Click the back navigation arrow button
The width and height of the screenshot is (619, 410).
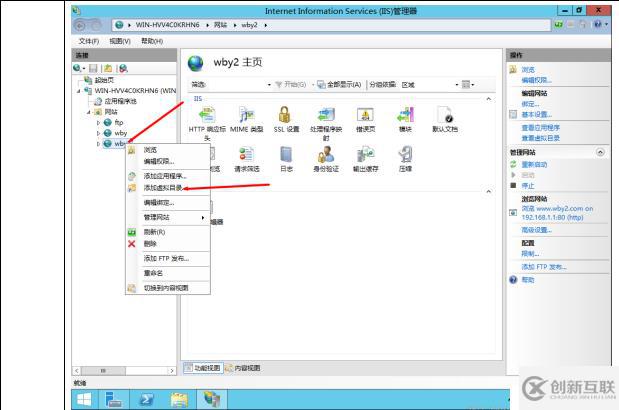tap(80, 26)
